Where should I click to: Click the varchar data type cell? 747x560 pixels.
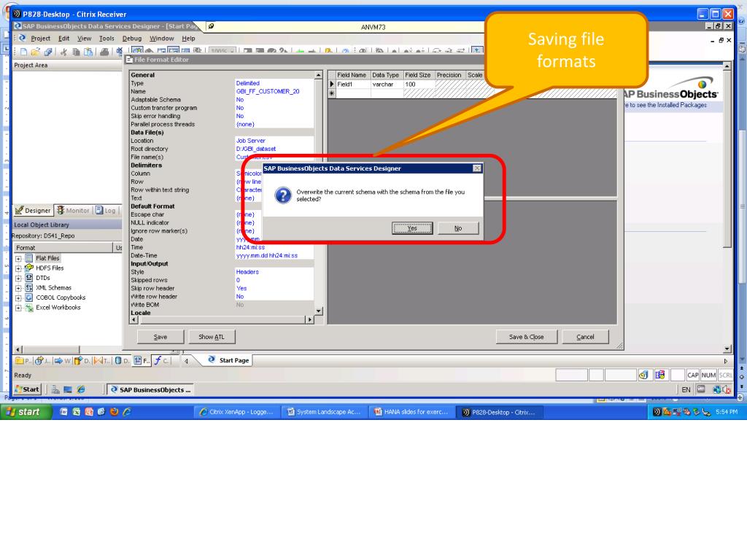tap(387, 85)
